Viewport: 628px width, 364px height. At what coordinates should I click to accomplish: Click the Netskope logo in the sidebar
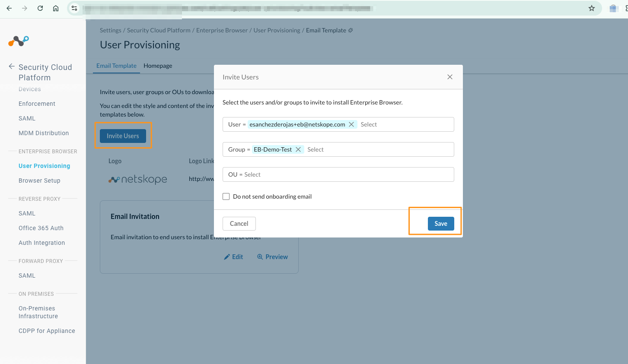19,41
